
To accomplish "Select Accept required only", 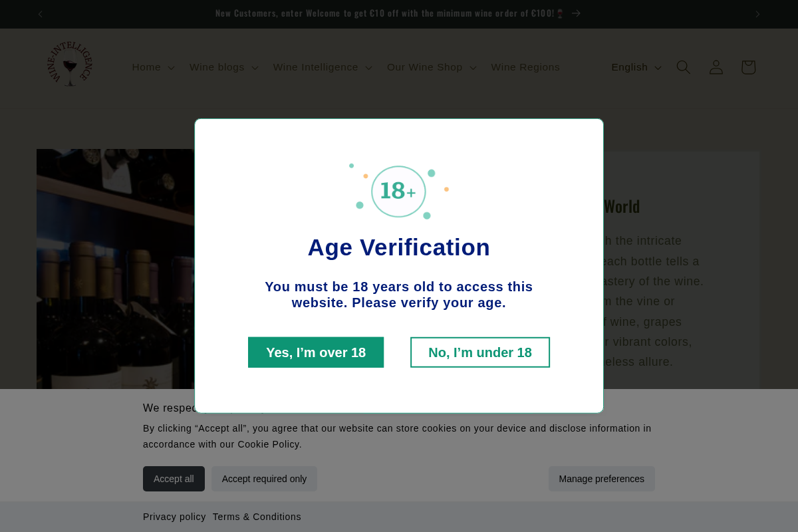I will pyautogui.click(x=264, y=479).
